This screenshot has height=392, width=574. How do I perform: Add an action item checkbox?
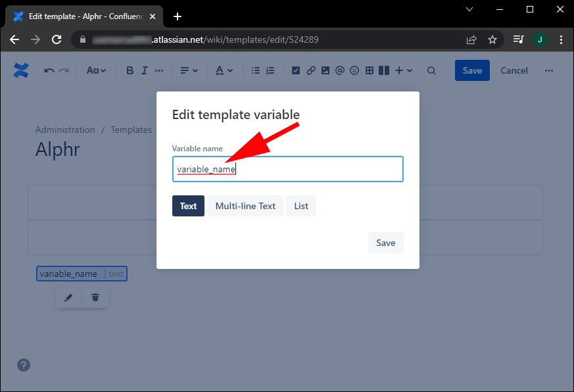[296, 70]
